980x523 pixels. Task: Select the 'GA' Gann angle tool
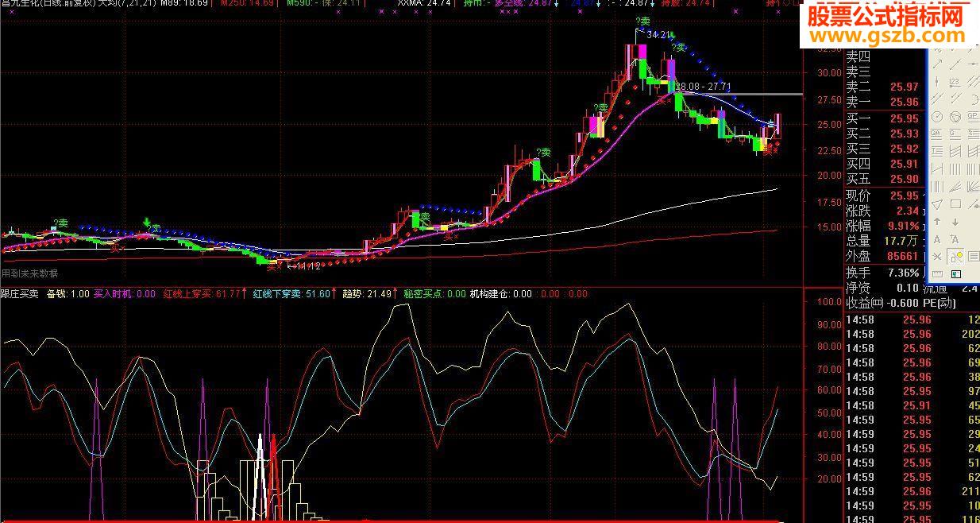[937, 134]
